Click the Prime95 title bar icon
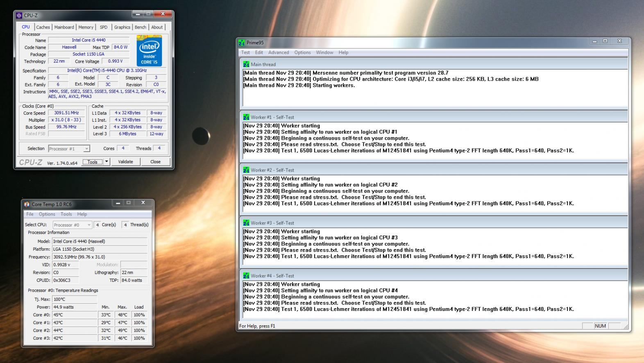The height and width of the screenshot is (363, 644). coord(242,42)
